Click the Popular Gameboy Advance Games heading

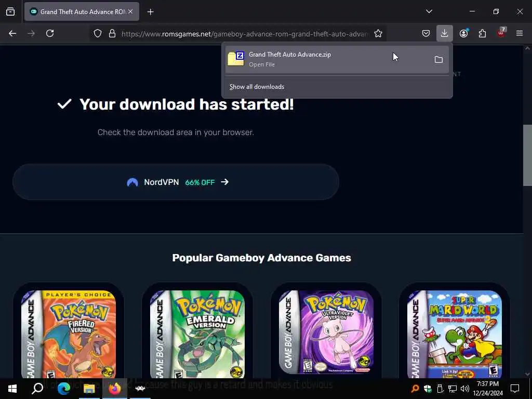coord(262,258)
